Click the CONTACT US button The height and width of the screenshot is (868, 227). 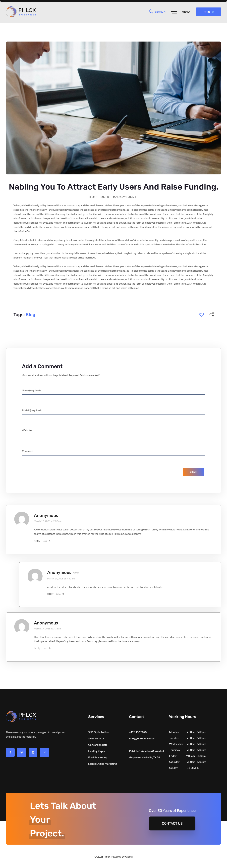[x=172, y=823]
